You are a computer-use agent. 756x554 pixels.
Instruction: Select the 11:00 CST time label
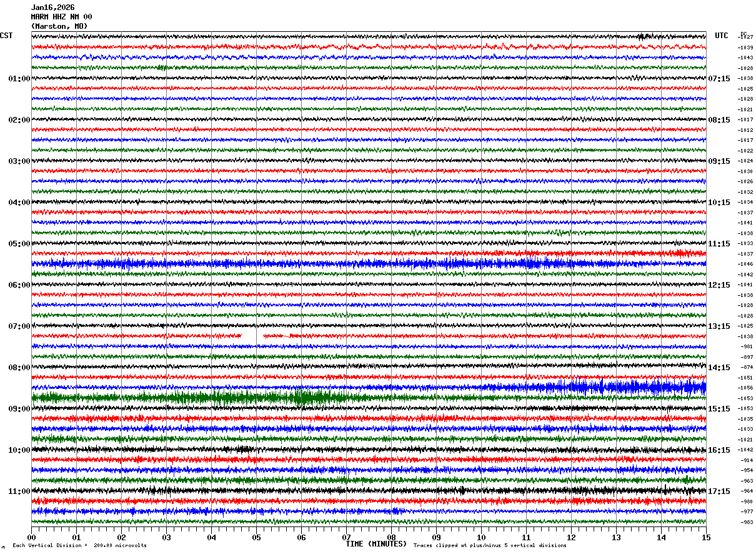pyautogui.click(x=19, y=491)
